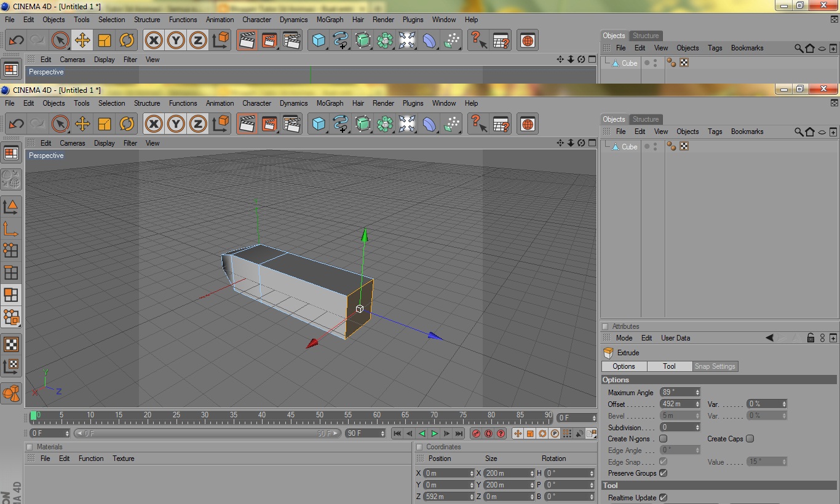The image size is (840, 504).
Task: Disable the Preserve Groups checkbox
Action: (x=662, y=473)
